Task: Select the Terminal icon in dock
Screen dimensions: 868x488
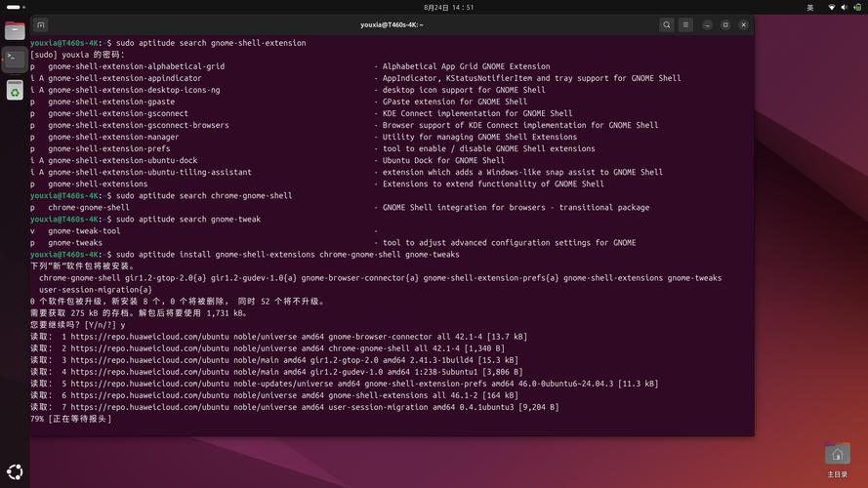Action: point(15,59)
